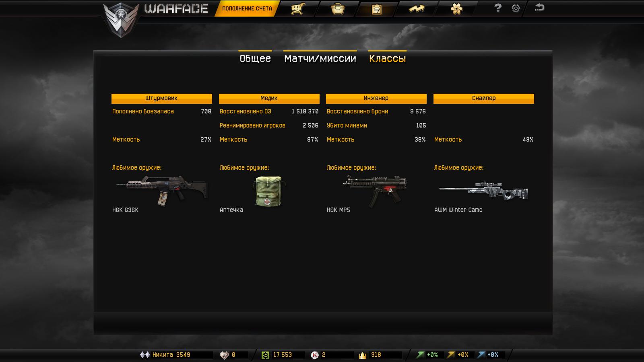The image size is (644, 362).
Task: Click the 87% medic accuracy value
Action: click(313, 140)
